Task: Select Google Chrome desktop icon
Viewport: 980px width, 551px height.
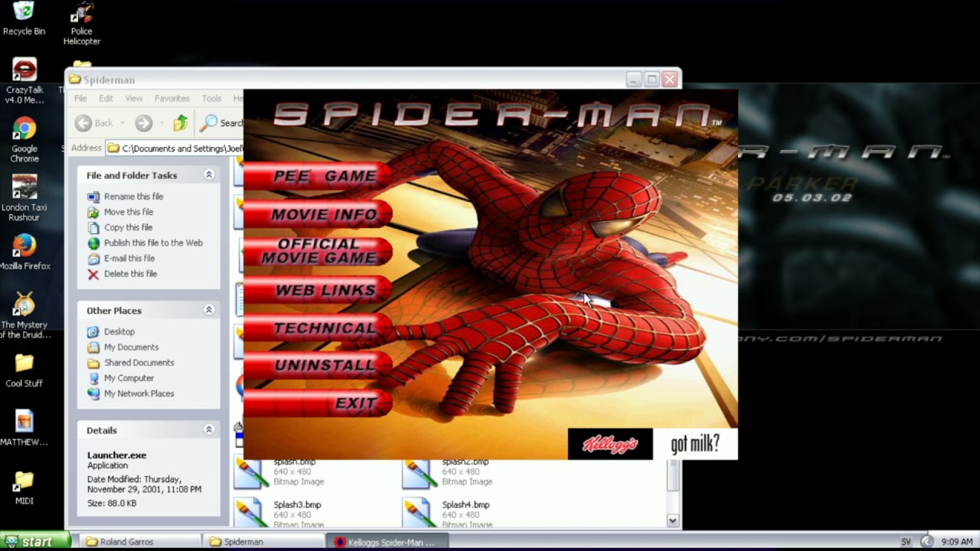Action: tap(24, 141)
